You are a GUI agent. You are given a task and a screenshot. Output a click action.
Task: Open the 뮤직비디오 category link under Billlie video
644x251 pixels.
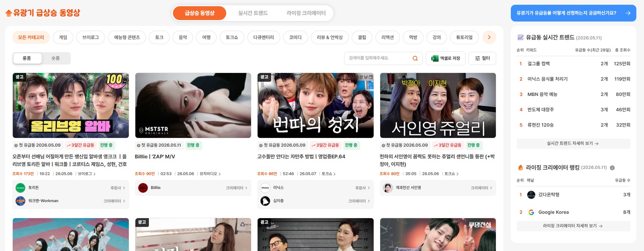click(x=210, y=174)
